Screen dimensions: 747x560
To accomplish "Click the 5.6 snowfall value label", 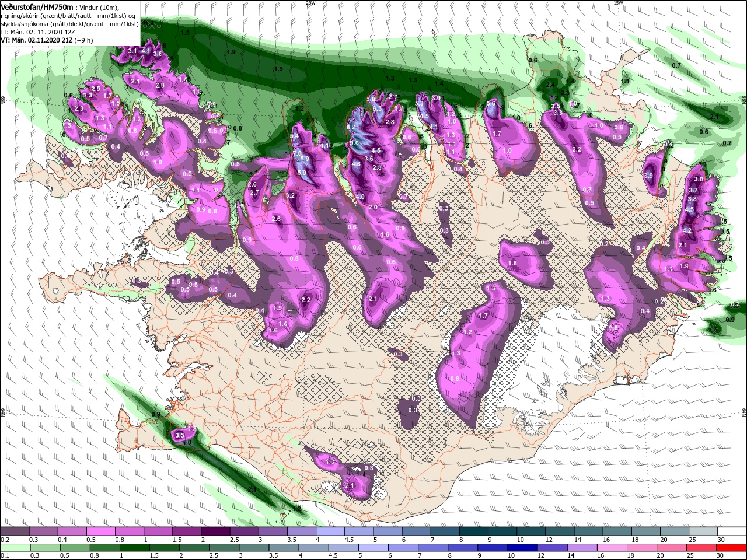I will [x=491, y=104].
